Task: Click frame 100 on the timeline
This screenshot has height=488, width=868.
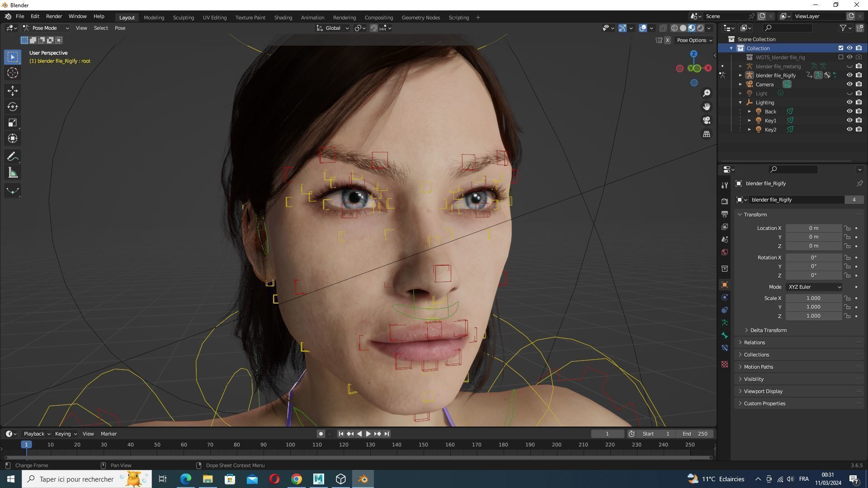Action: coord(290,445)
